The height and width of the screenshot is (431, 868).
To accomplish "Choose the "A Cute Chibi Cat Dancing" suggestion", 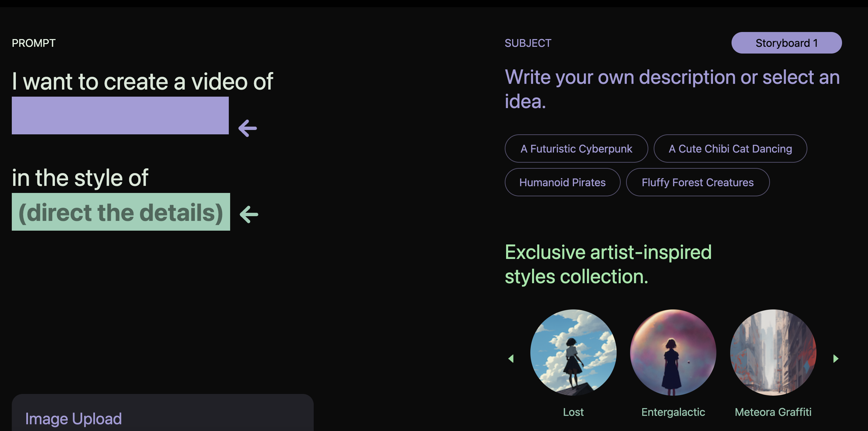I will [731, 148].
